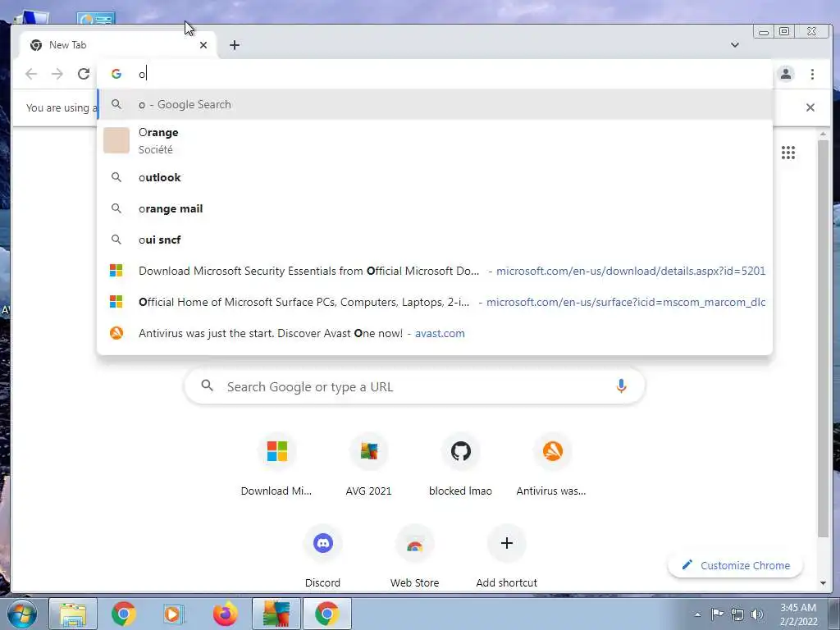
Task: Choose the orange mail suggestion
Action: point(435,208)
